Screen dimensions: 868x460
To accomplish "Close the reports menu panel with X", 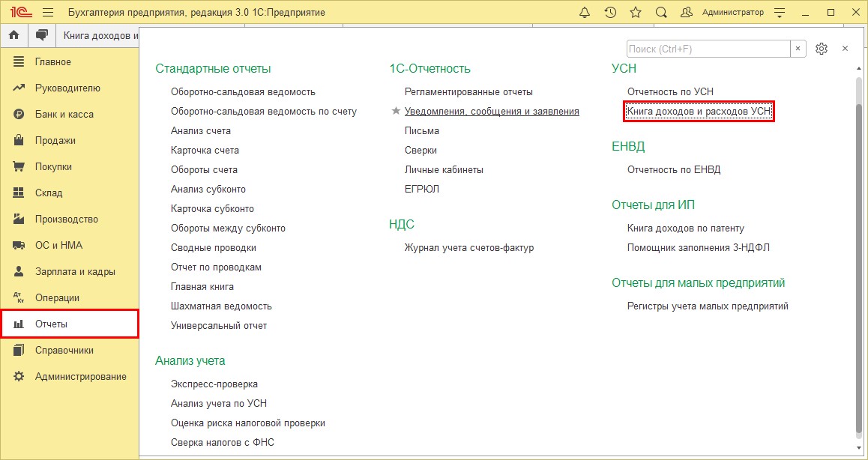I will click(846, 49).
